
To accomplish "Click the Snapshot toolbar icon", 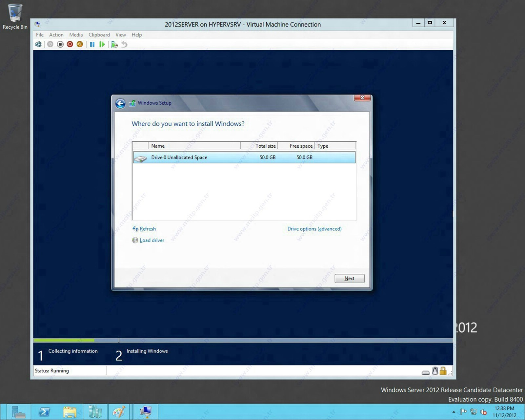I will [114, 44].
